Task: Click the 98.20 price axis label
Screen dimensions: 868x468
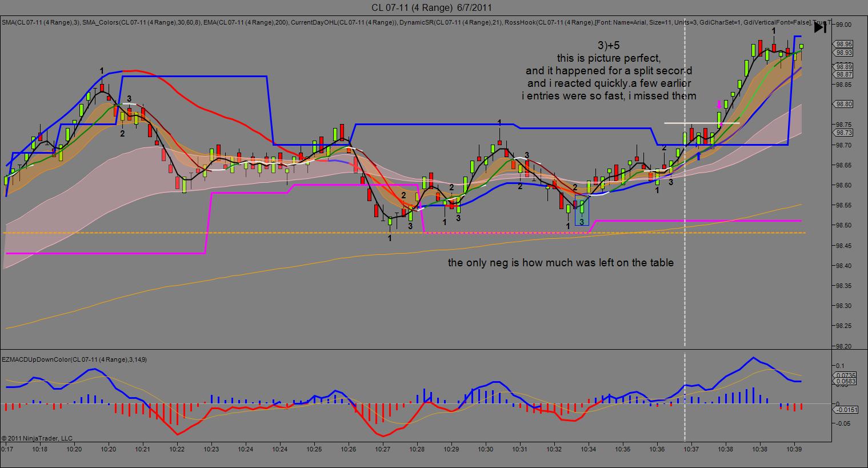Action: (x=844, y=346)
